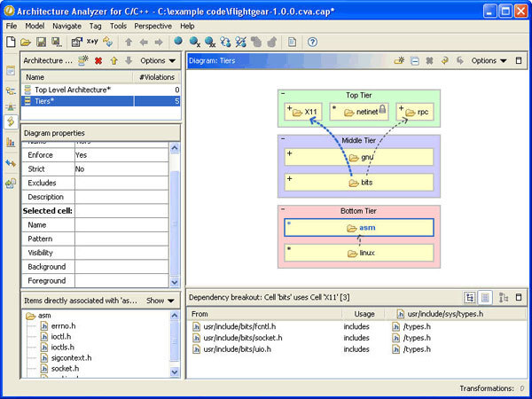Viewport: 532px width, 399px height.
Task: Open the Help menu
Action: (x=187, y=26)
